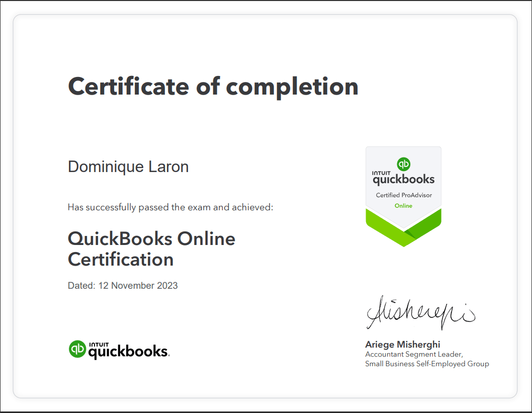Click Ariege Misherghi's handwritten signature
Screen dimensions: 532x413
[x=420, y=313]
